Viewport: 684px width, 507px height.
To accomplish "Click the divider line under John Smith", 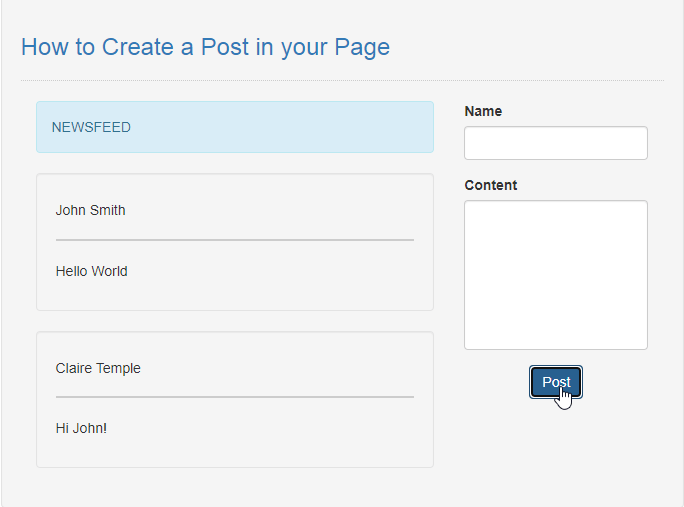I will [235, 240].
